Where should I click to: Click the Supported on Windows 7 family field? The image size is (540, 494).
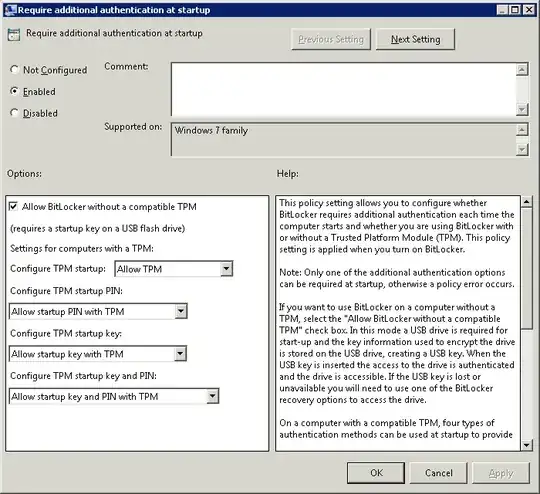[343, 139]
